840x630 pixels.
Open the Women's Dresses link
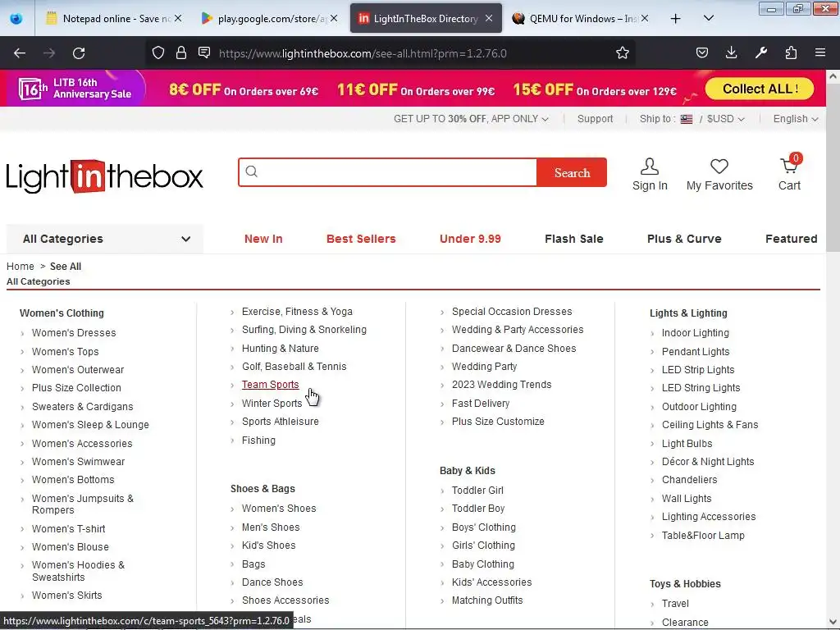tap(74, 333)
